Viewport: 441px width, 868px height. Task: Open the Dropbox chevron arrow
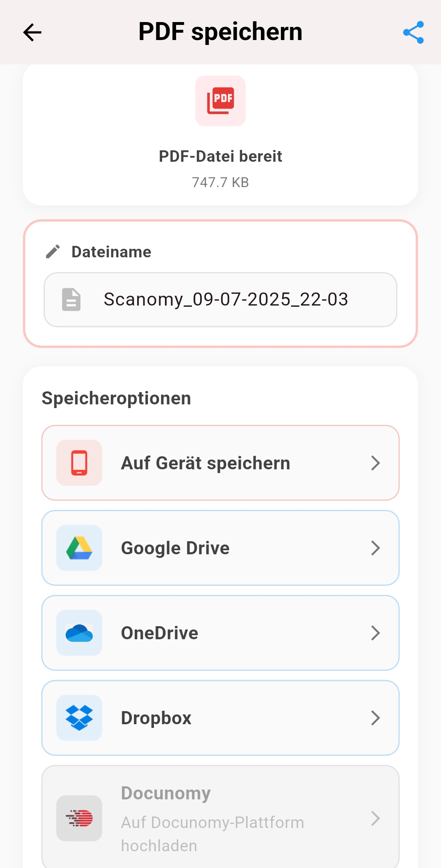pyautogui.click(x=375, y=718)
